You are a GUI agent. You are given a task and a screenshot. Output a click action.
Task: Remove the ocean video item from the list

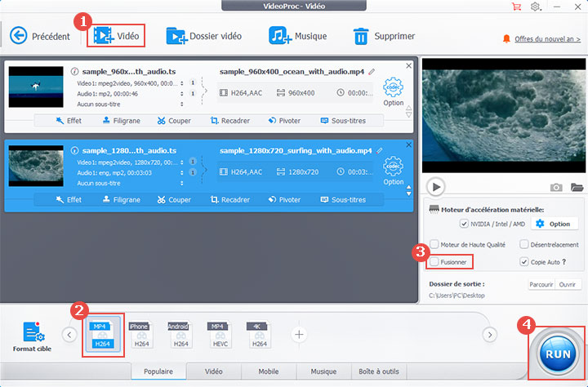(x=409, y=65)
